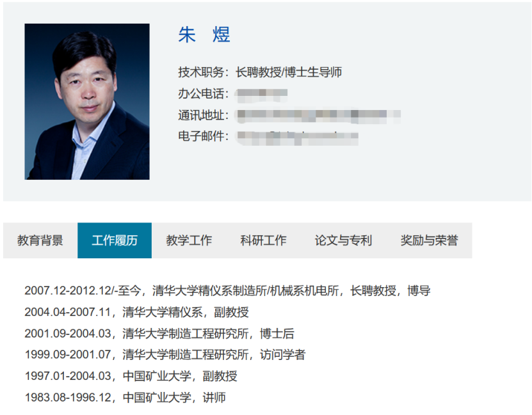Click the 技术职务 title line

[x=260, y=72]
